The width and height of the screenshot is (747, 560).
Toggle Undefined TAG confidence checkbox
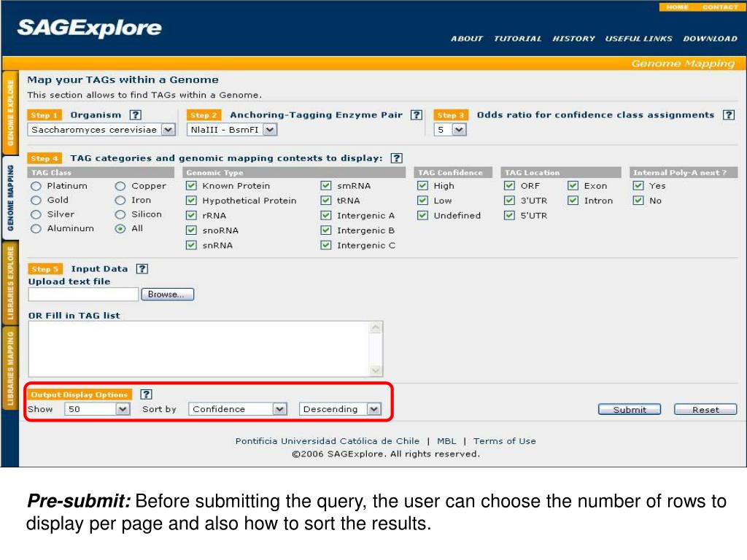pyautogui.click(x=422, y=215)
